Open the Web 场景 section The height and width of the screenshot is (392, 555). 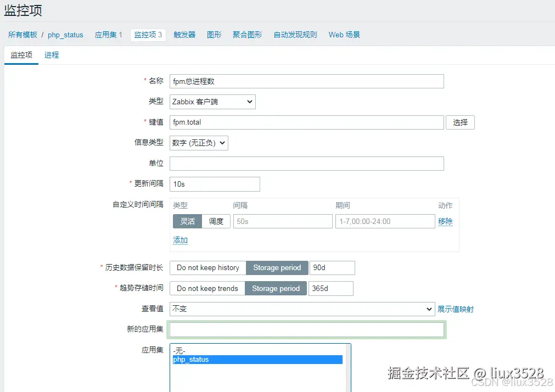344,35
